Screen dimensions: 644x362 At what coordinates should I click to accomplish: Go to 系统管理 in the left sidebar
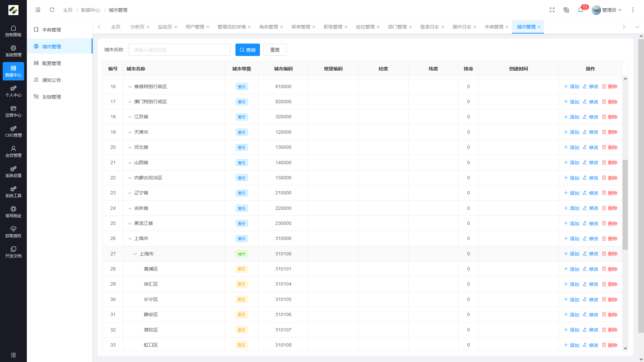click(x=13, y=51)
